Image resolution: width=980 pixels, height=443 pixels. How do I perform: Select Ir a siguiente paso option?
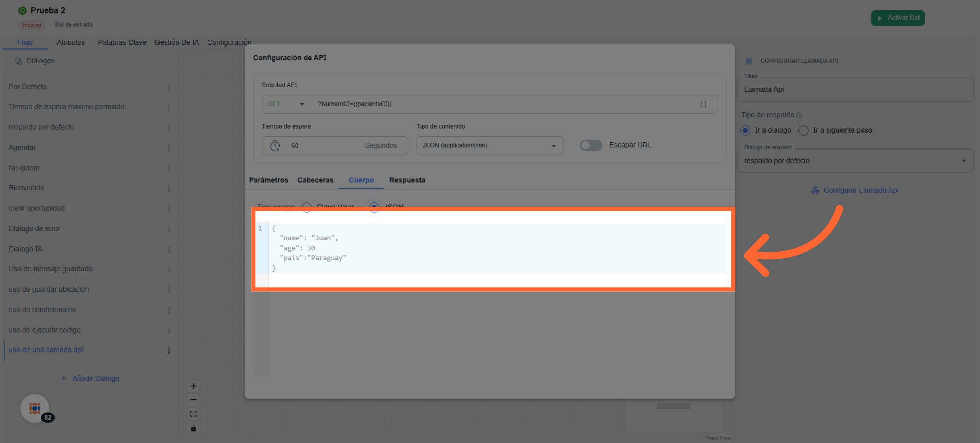pos(803,131)
